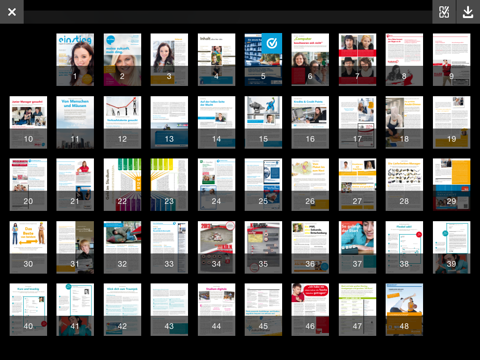Open page 41 thumbnail

click(75, 310)
